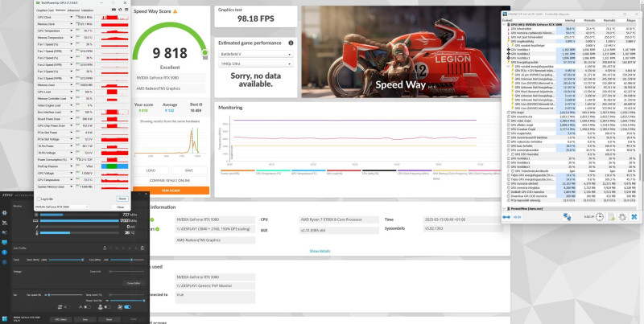Click the GPU-Z refresh icon
This screenshot has width=644, height=324.
pos(120,10)
